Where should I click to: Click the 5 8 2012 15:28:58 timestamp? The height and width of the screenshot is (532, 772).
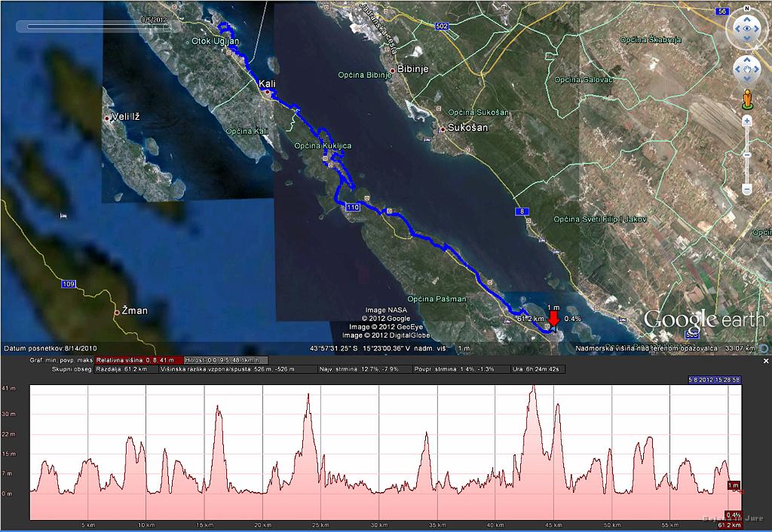coord(715,380)
